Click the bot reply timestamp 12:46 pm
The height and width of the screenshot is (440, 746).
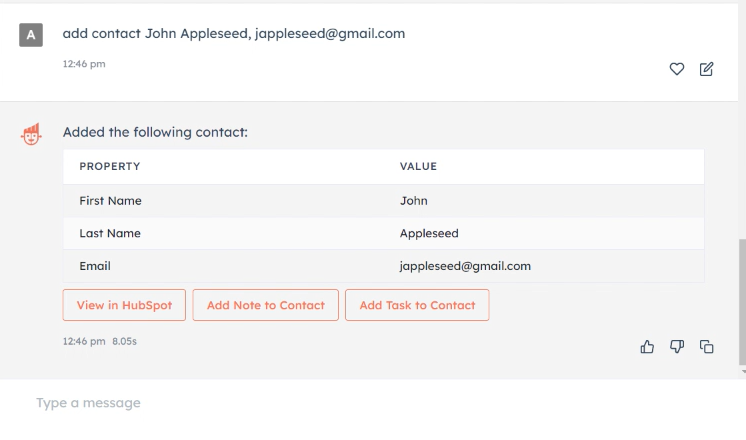84,341
